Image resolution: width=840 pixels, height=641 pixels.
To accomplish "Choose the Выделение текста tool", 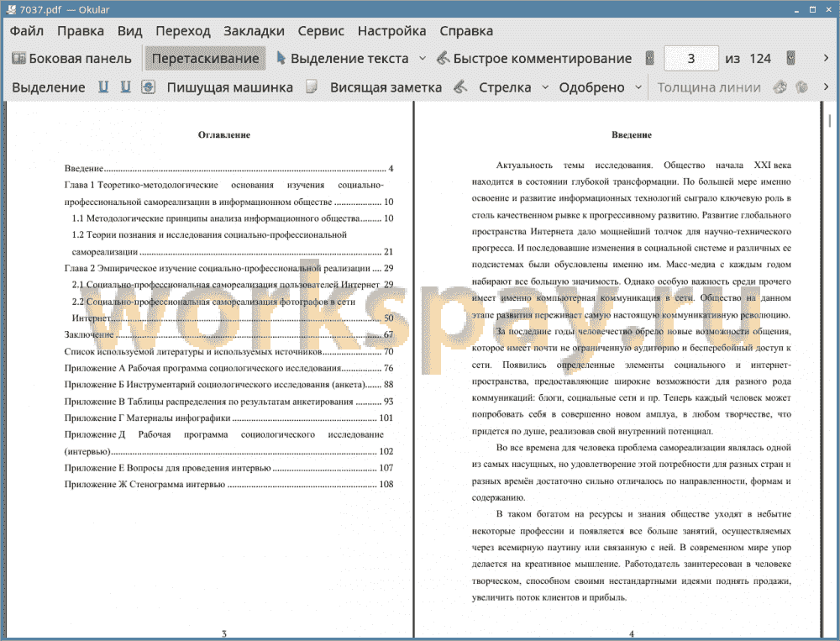I will pos(342,59).
